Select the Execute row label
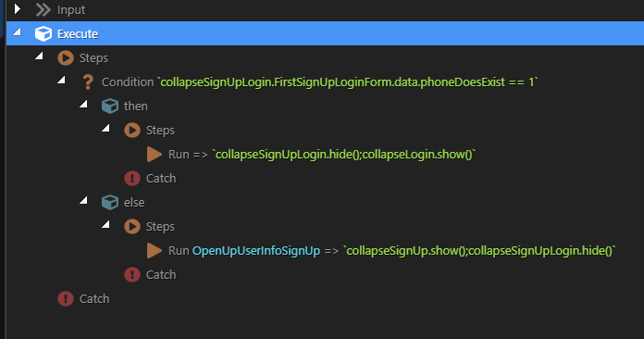644x339 pixels. coord(78,33)
